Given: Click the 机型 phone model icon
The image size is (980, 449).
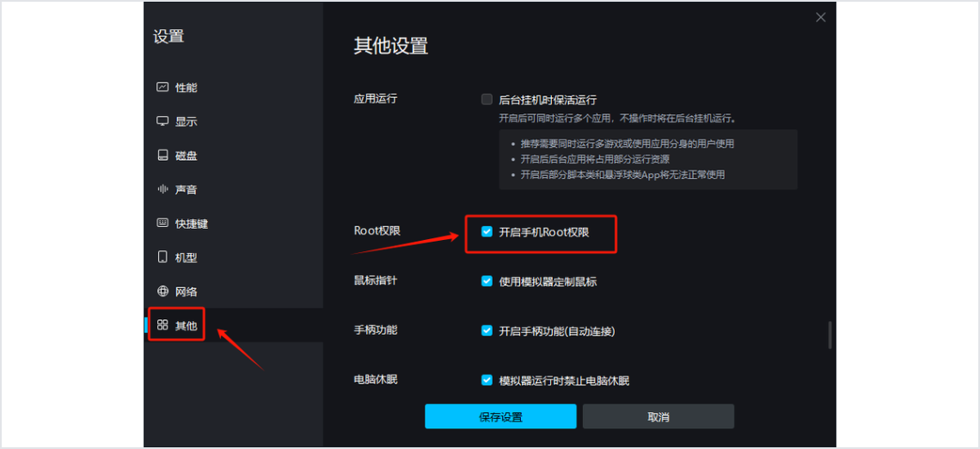Looking at the screenshot, I should click(162, 257).
